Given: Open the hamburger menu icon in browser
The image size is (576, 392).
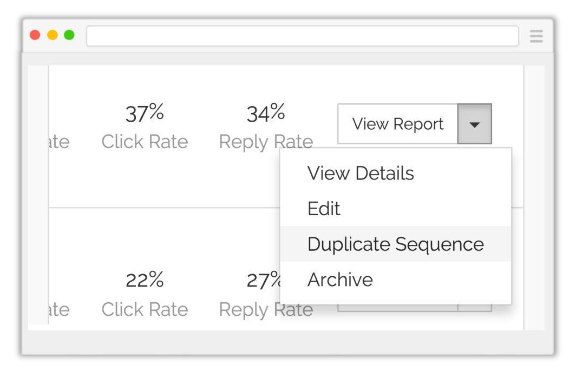Looking at the screenshot, I should [x=536, y=36].
